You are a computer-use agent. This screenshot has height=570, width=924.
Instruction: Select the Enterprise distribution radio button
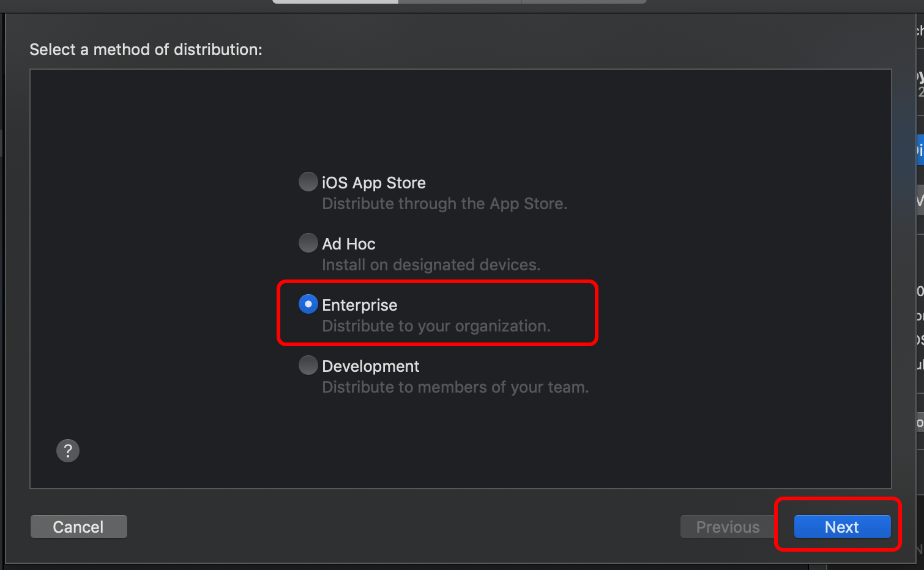pos(308,304)
